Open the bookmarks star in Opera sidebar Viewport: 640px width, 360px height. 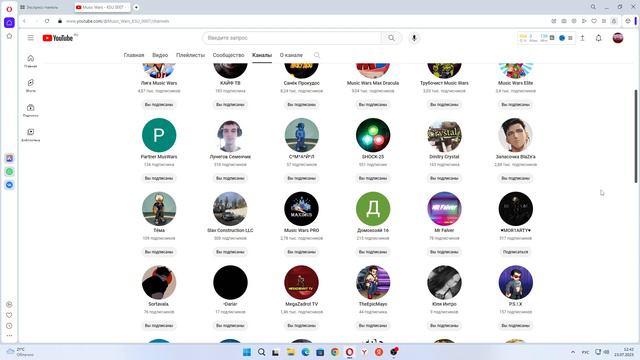pyautogui.click(x=9, y=36)
